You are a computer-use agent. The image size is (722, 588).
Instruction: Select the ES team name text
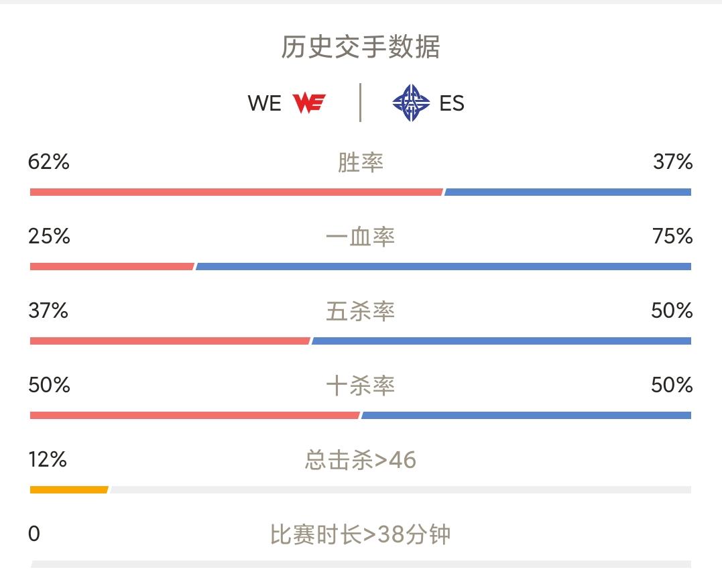point(452,103)
